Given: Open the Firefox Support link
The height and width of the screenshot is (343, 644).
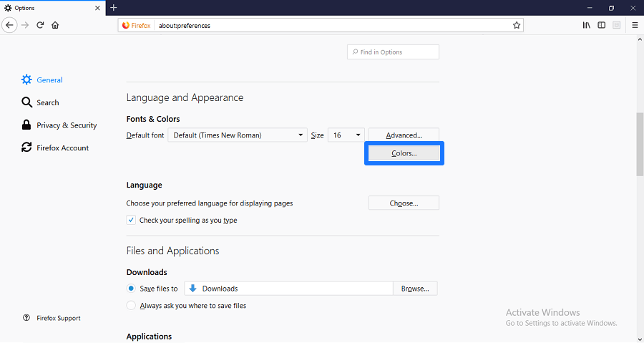Looking at the screenshot, I should pyautogui.click(x=52, y=318).
